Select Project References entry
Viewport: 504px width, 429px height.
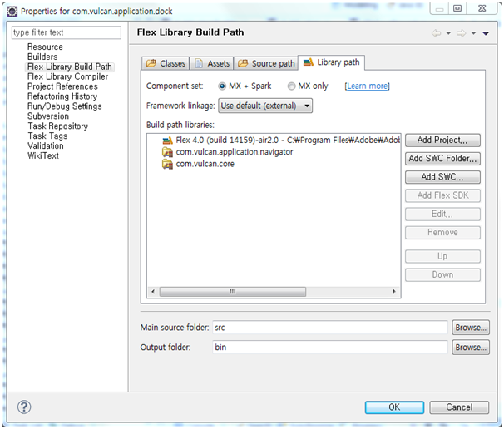pos(62,86)
